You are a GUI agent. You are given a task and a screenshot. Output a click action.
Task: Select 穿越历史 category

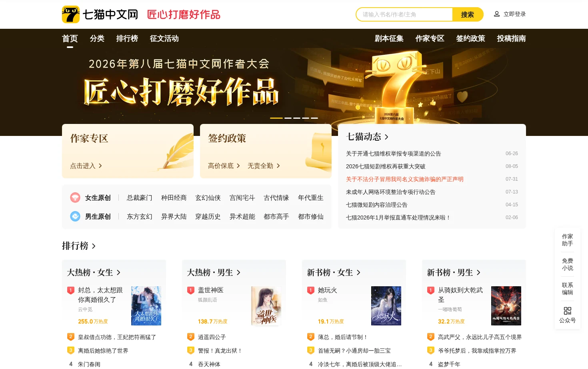point(208,216)
